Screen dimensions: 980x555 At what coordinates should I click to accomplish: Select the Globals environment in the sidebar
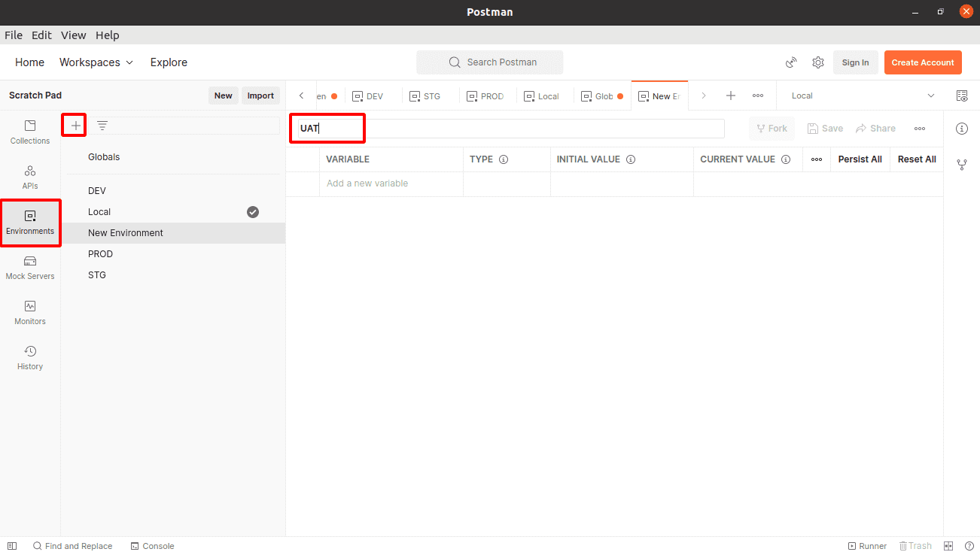pos(103,156)
